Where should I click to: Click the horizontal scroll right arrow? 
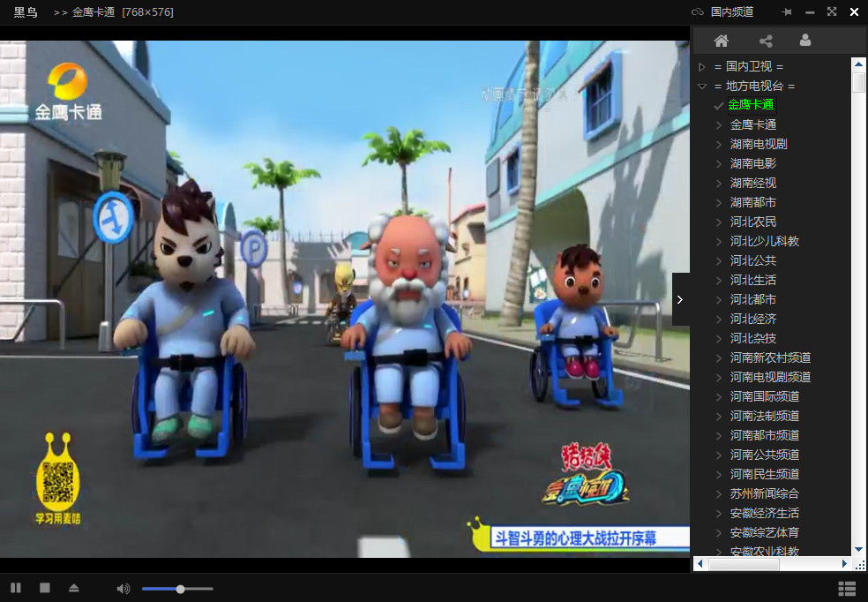pyautogui.click(x=844, y=564)
